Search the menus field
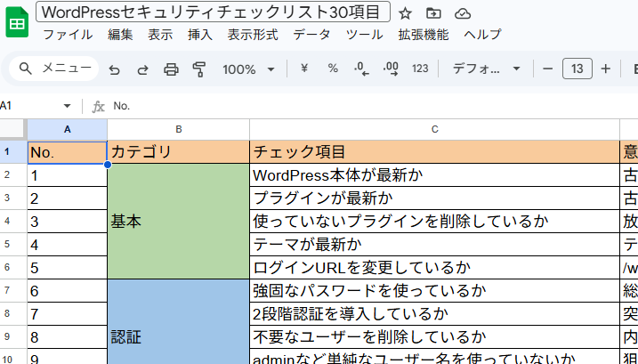 pyautogui.click(x=53, y=69)
